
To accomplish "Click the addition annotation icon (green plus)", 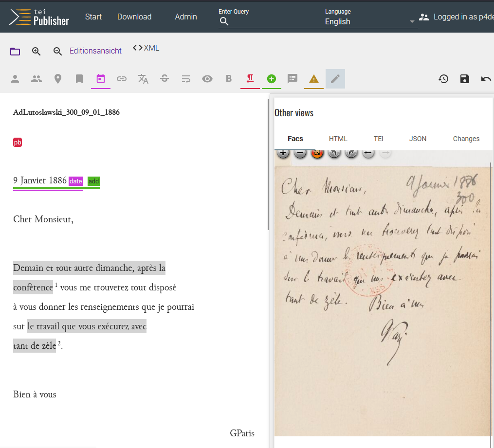I will (x=272, y=78).
